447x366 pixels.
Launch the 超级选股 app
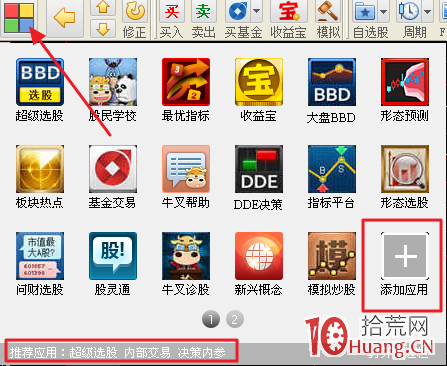pyautogui.click(x=40, y=82)
